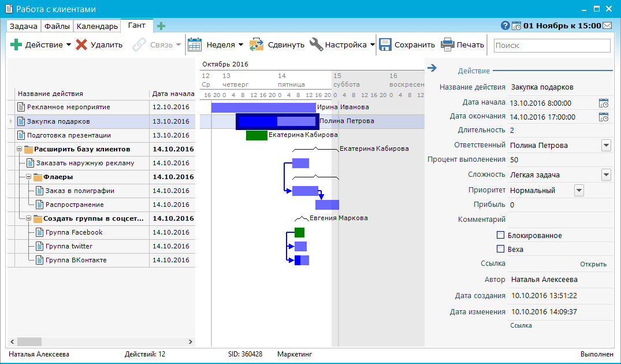Open the Приоритет dropdown

tap(579, 191)
